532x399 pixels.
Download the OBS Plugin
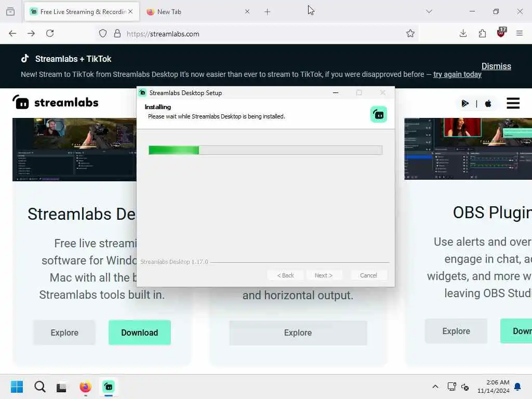click(x=516, y=331)
